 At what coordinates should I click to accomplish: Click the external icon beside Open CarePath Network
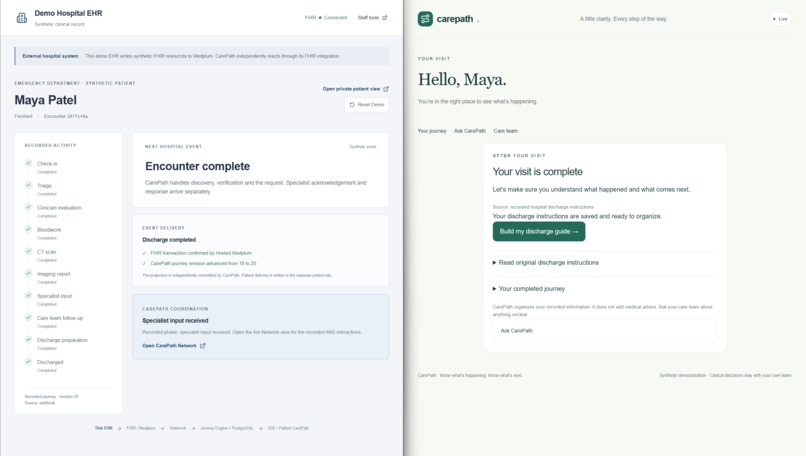(x=203, y=346)
